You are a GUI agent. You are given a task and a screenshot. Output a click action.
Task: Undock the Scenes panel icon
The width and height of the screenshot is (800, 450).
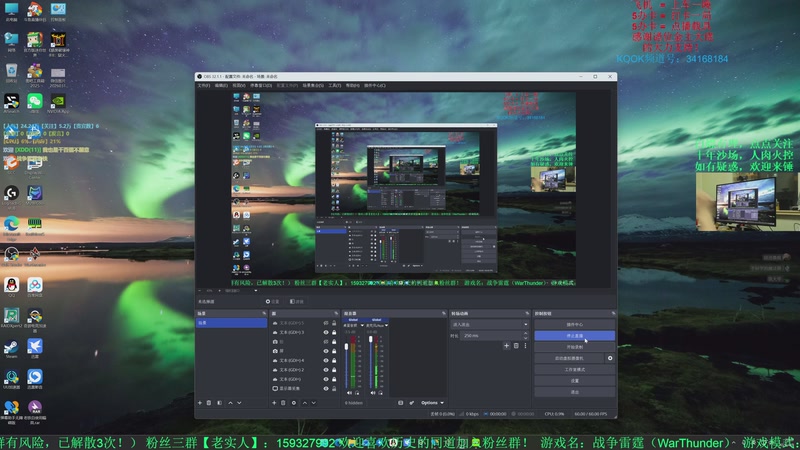(264, 313)
